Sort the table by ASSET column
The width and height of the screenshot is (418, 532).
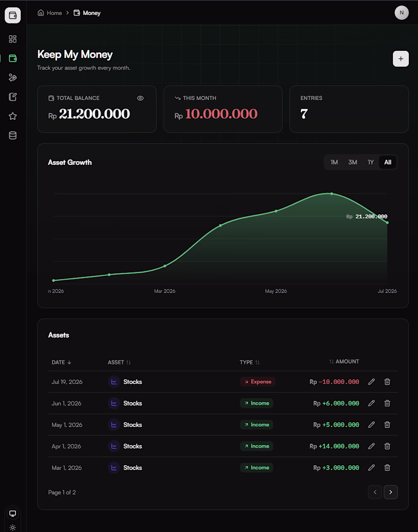click(119, 362)
